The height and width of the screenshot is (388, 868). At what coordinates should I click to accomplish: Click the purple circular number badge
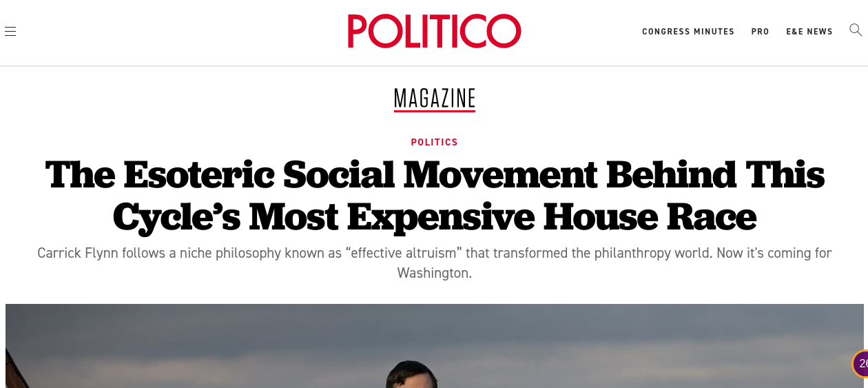(861, 364)
